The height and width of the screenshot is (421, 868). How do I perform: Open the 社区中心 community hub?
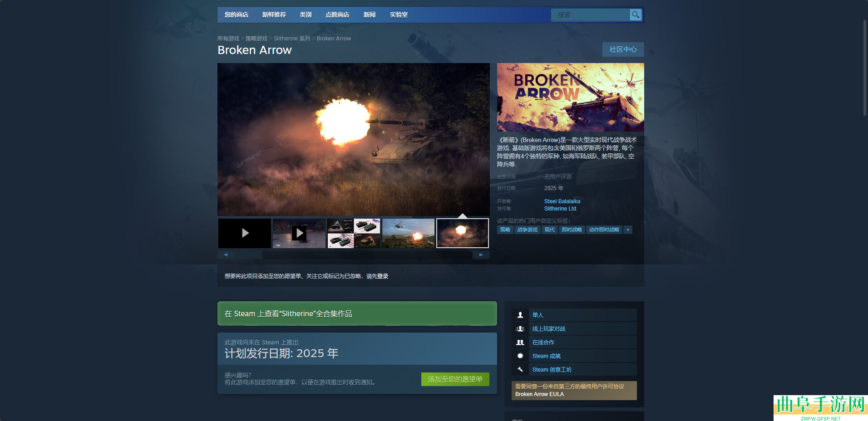pyautogui.click(x=623, y=49)
